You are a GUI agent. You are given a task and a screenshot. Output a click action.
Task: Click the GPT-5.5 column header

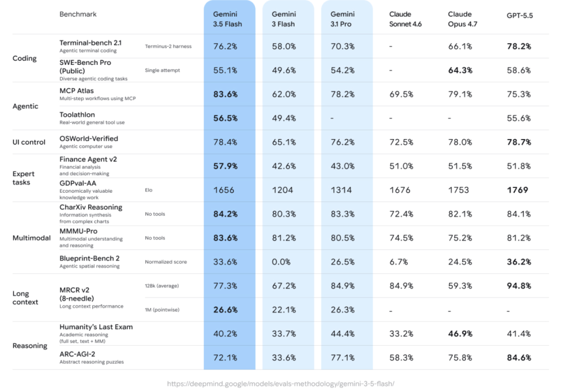pos(519,16)
